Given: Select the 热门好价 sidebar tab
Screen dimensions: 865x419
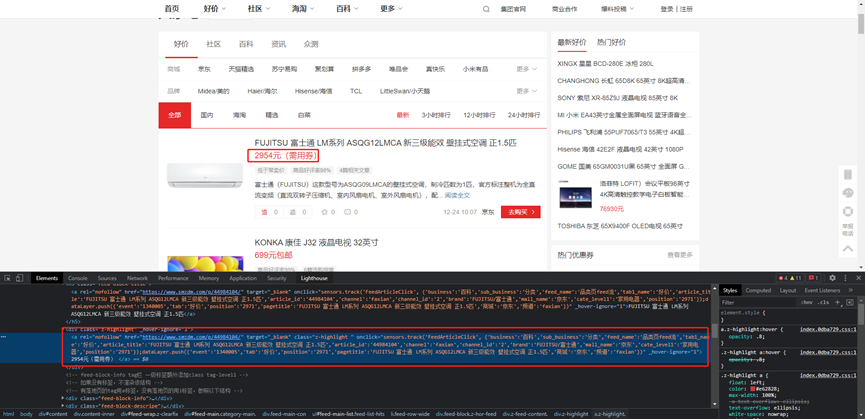Looking at the screenshot, I should point(611,42).
